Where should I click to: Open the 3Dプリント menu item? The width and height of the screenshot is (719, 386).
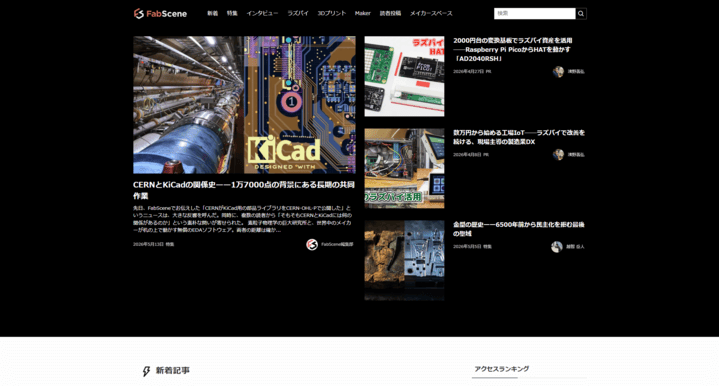point(332,13)
